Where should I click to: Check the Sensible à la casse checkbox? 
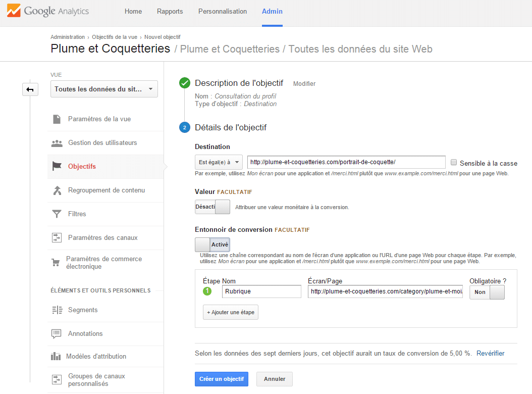pos(454,162)
